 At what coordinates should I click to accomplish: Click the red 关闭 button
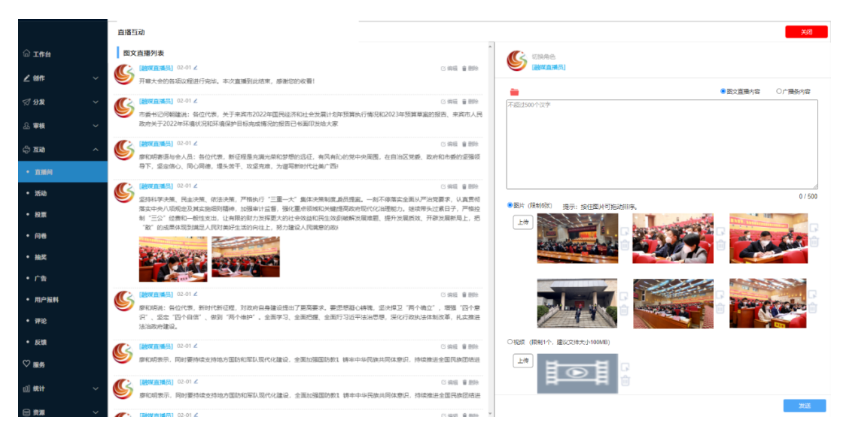pyautogui.click(x=806, y=32)
